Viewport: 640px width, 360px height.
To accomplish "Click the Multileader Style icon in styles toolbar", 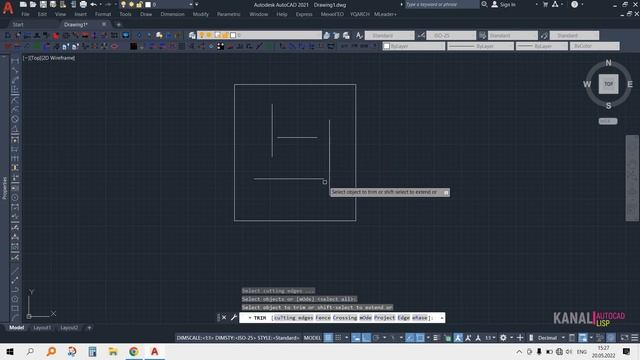I will [x=544, y=36].
